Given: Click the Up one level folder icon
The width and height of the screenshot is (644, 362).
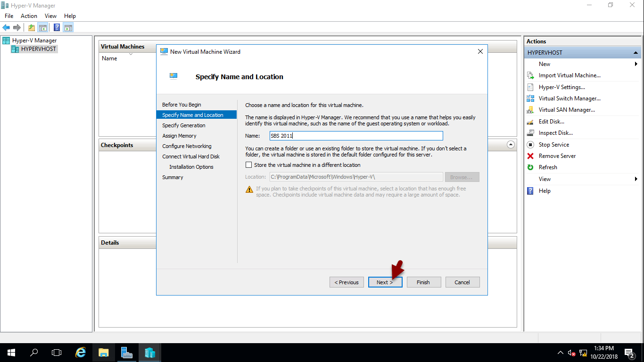Looking at the screenshot, I should (32, 27).
